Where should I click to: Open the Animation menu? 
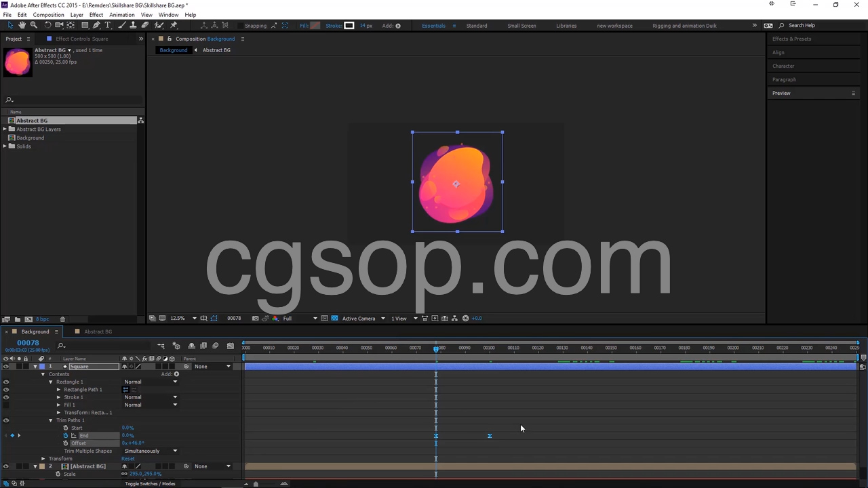(x=122, y=15)
